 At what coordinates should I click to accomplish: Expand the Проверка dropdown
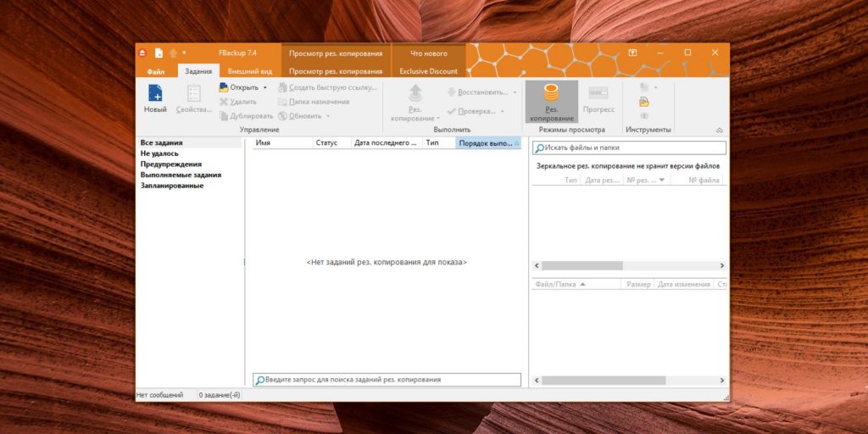[502, 111]
